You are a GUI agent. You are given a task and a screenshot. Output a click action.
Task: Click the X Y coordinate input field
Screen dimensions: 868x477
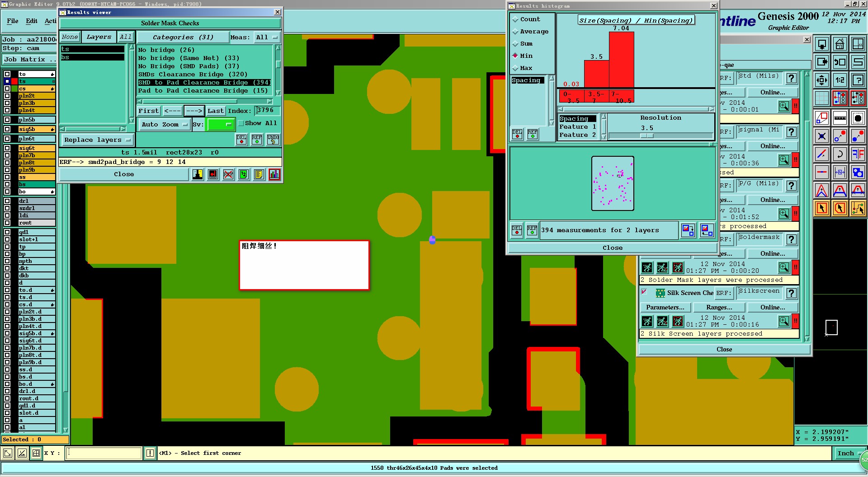click(104, 453)
